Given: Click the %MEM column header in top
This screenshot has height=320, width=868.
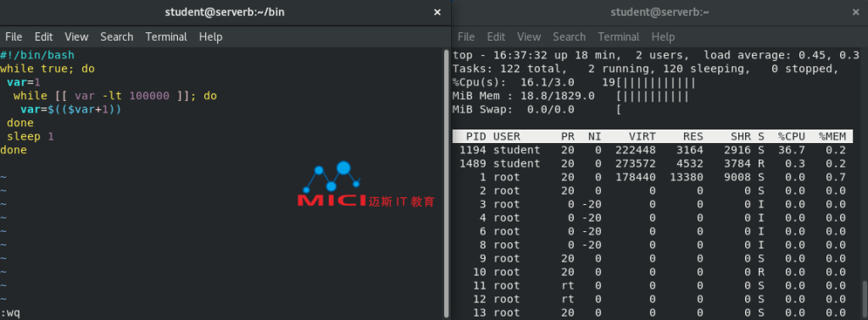Looking at the screenshot, I should pos(832,136).
